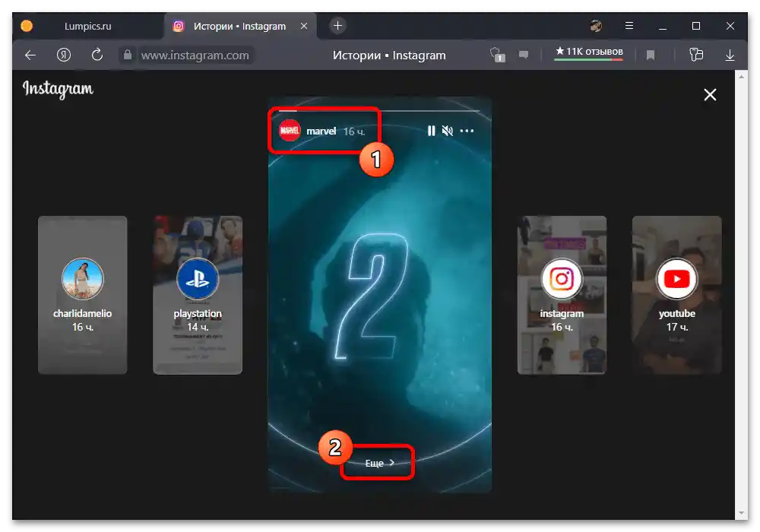Open the charlidamelio story card

point(82,295)
